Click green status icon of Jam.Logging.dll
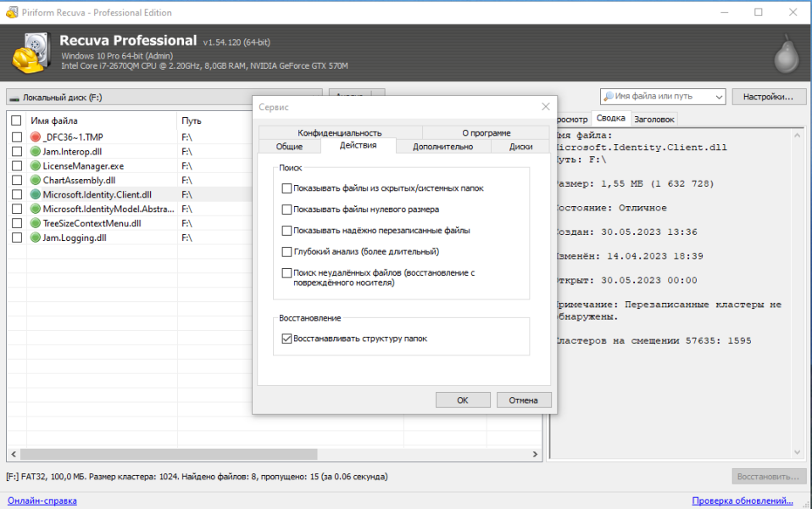The image size is (812, 509). [x=36, y=238]
